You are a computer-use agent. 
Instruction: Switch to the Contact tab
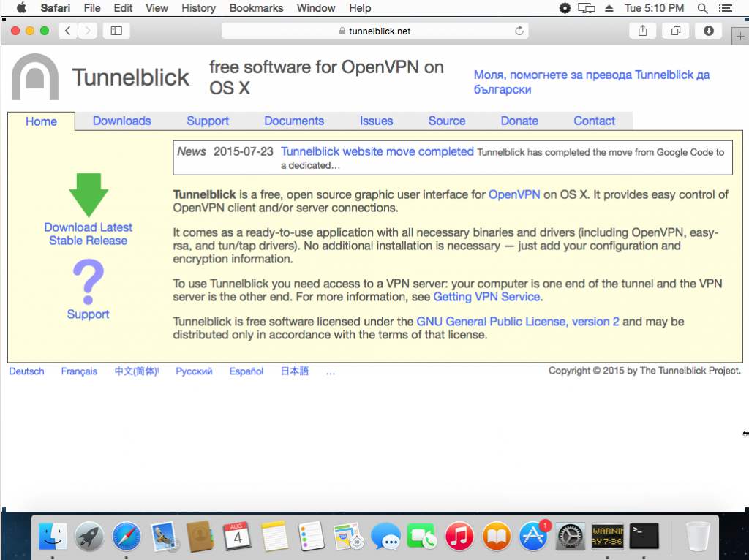594,121
